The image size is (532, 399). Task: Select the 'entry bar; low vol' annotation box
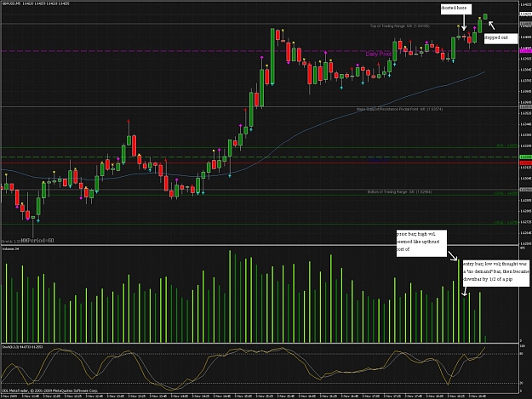click(495, 273)
